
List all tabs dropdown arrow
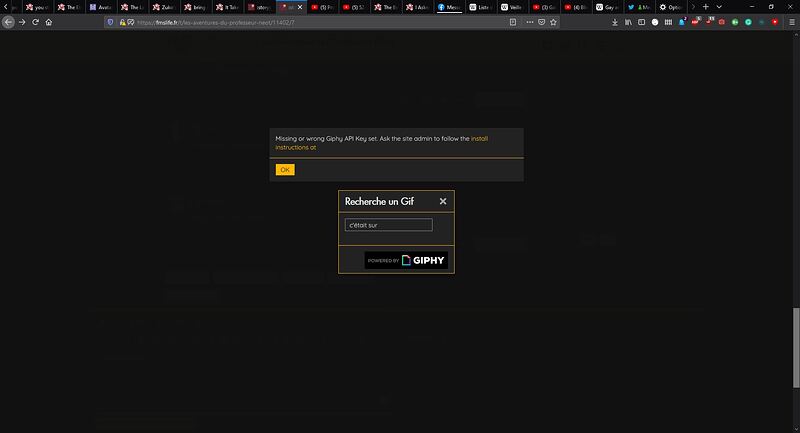point(719,7)
